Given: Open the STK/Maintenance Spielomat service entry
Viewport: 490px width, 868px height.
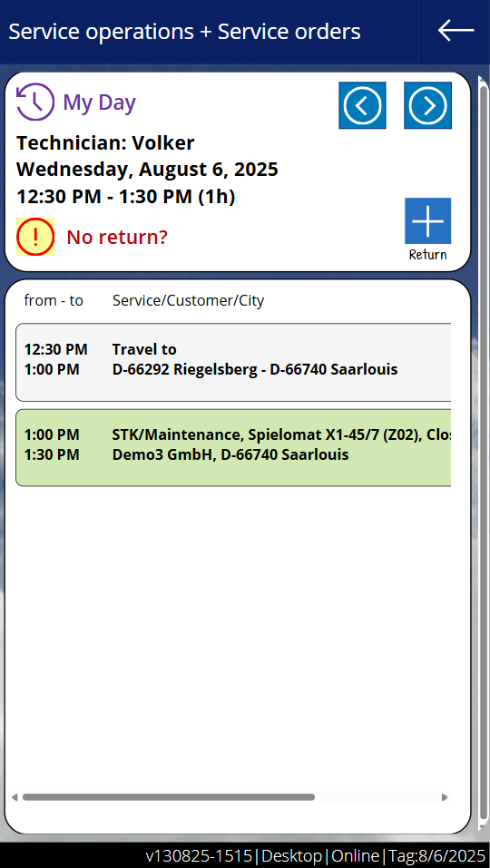Looking at the screenshot, I should coord(233,448).
